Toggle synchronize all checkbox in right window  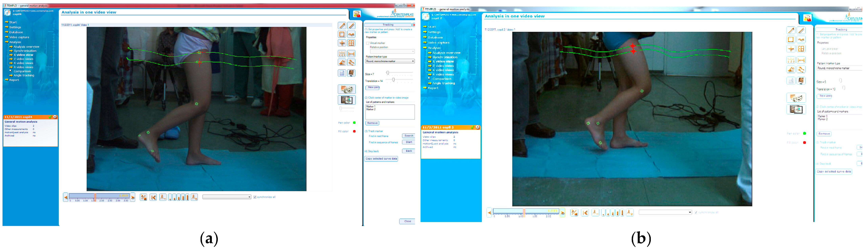(x=696, y=212)
